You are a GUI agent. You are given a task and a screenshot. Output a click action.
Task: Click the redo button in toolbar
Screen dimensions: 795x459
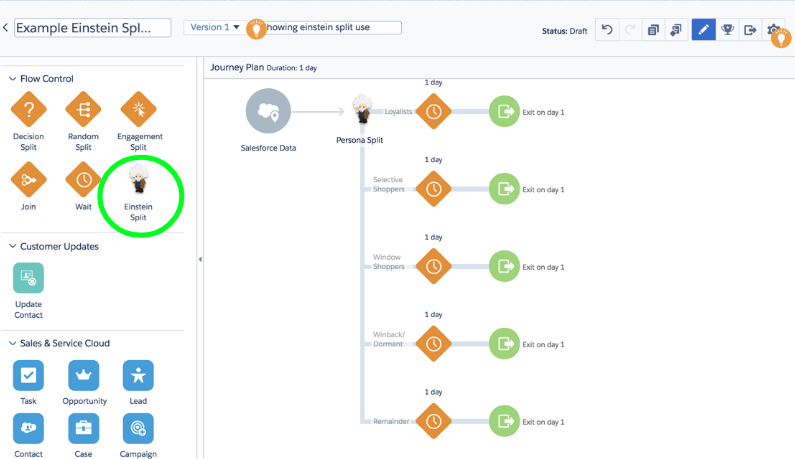tap(630, 30)
